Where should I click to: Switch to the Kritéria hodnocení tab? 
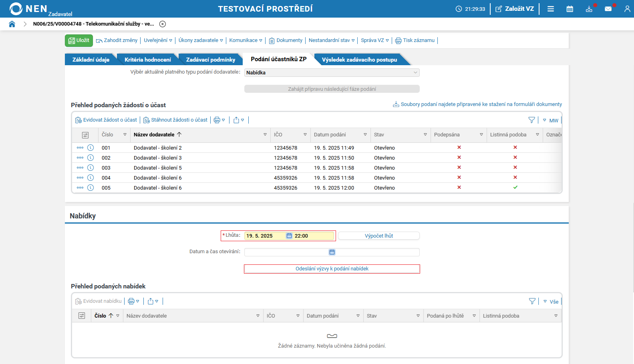(x=148, y=60)
